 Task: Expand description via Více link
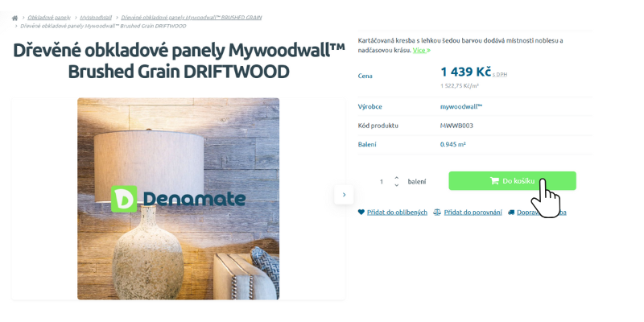coord(421,50)
